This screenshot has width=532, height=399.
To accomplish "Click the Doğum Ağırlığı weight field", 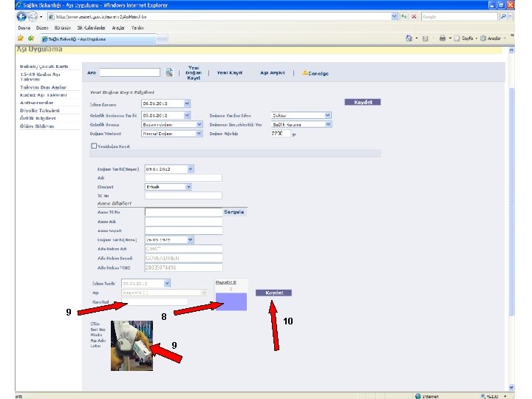I will [x=280, y=134].
